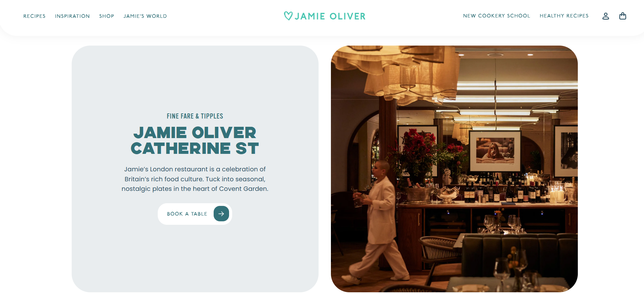
Task: Click the arrow icon beside Book a Table
Action: point(221,214)
